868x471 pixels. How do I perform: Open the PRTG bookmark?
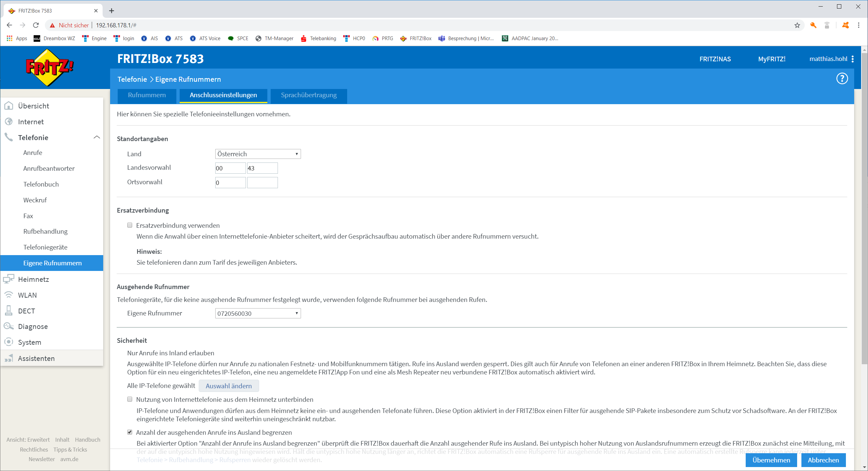pos(383,39)
